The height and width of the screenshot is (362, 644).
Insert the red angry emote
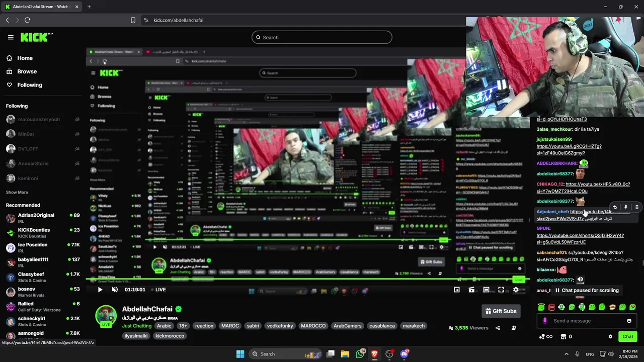click(551, 307)
